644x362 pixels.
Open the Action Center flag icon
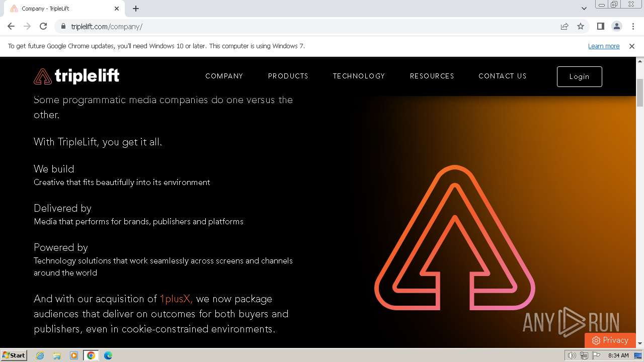[596, 355]
